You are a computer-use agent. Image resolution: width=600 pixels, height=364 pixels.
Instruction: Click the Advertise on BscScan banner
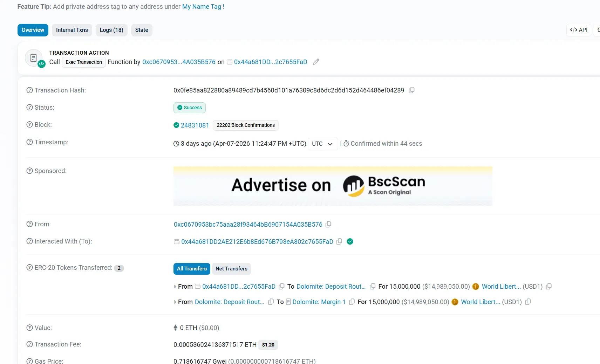click(x=333, y=186)
